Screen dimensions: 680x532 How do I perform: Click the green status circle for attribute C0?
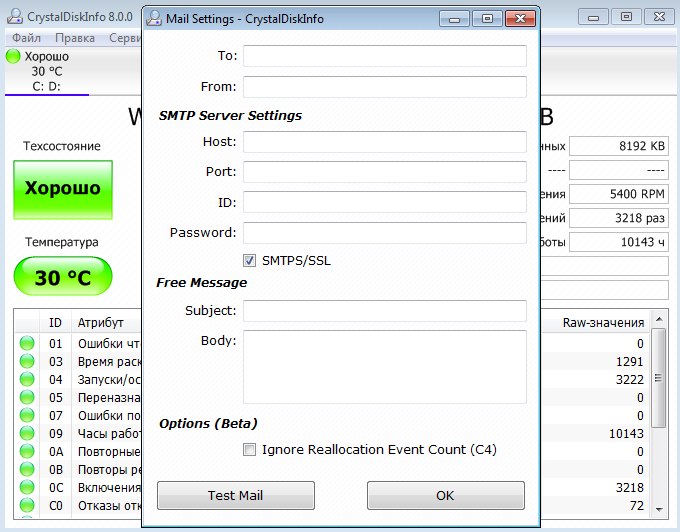click(26, 506)
